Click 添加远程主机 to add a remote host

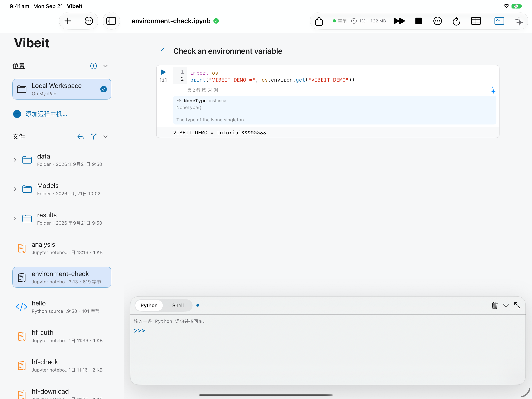tap(40, 114)
